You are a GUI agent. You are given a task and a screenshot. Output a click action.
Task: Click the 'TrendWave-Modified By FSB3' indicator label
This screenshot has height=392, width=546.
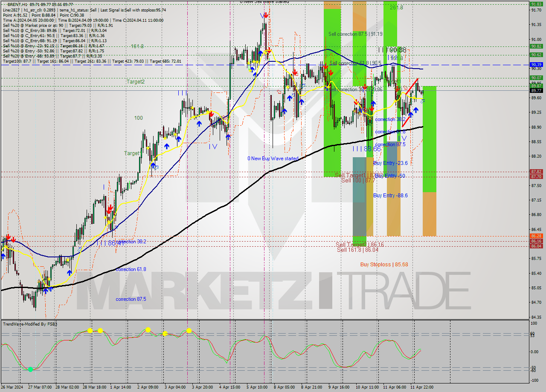click(x=30, y=324)
